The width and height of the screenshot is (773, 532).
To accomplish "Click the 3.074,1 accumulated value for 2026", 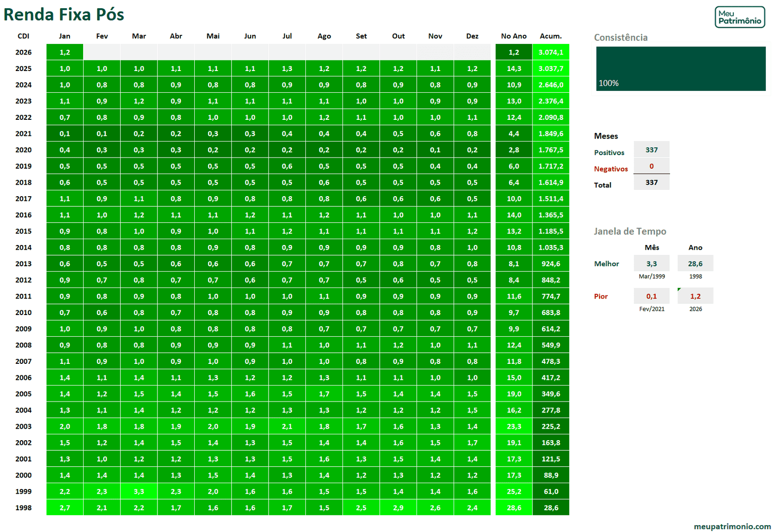I will click(x=551, y=52).
